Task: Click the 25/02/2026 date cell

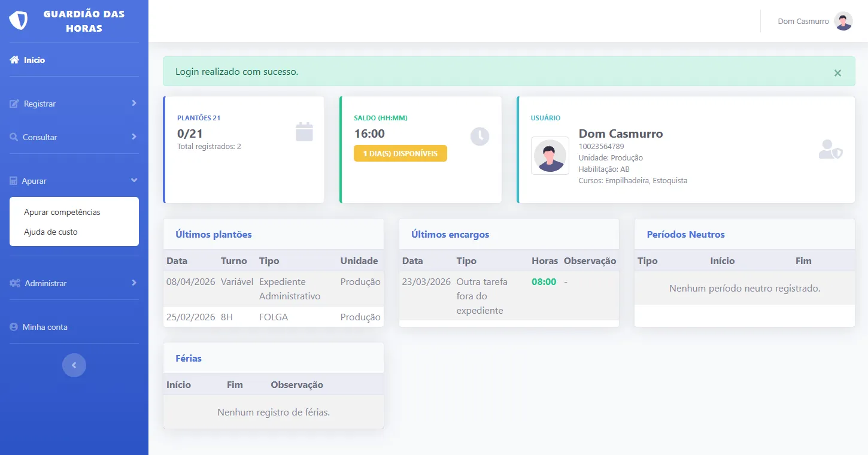Action: coord(191,317)
